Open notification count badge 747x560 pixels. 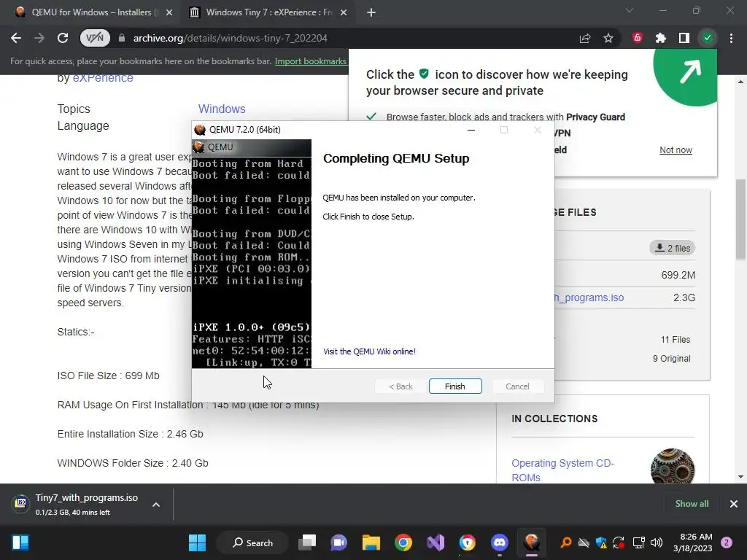click(727, 542)
